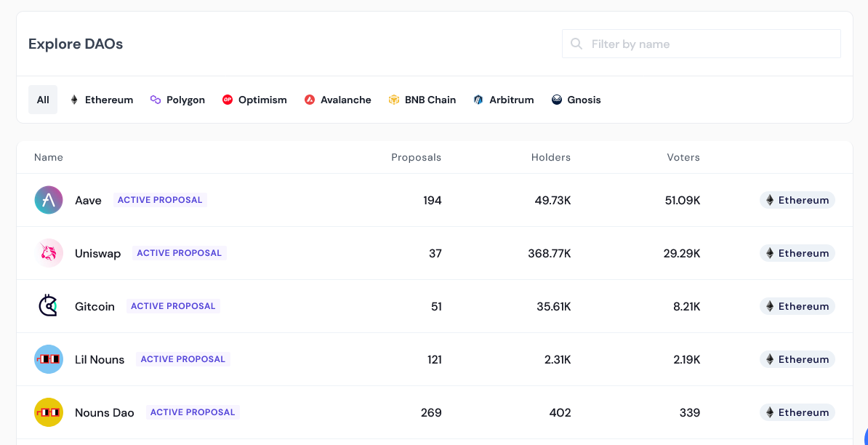Select the Uniswap unicorn icon
This screenshot has height=445, width=868.
coord(49,252)
